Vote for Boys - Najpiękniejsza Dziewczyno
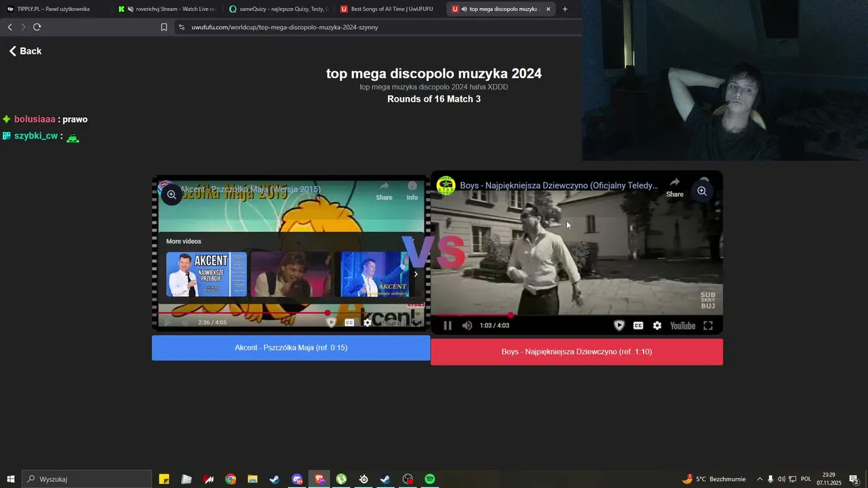The width and height of the screenshot is (868, 488). click(x=577, y=352)
